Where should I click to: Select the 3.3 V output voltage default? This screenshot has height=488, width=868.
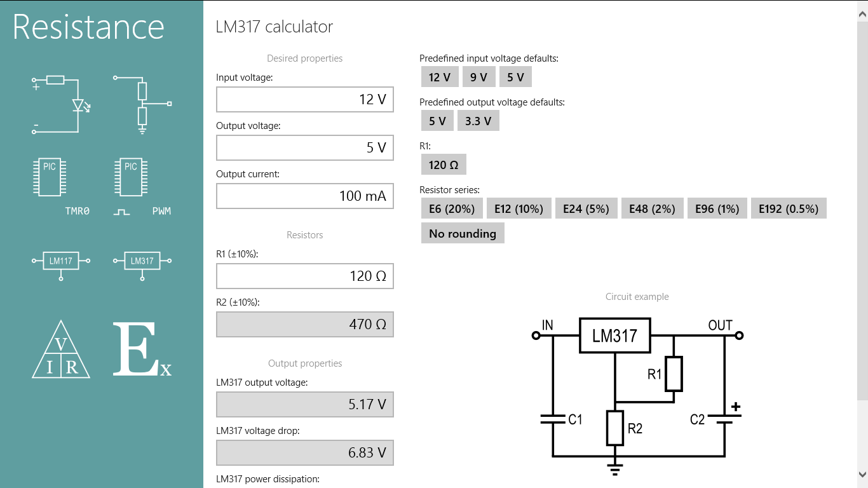[x=478, y=121]
